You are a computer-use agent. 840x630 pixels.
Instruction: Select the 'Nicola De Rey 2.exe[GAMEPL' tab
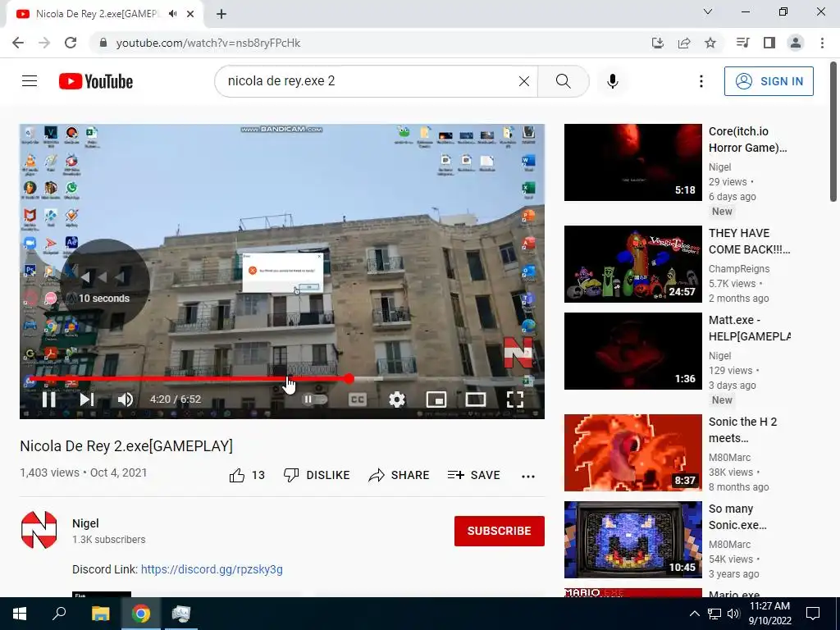pos(105,14)
